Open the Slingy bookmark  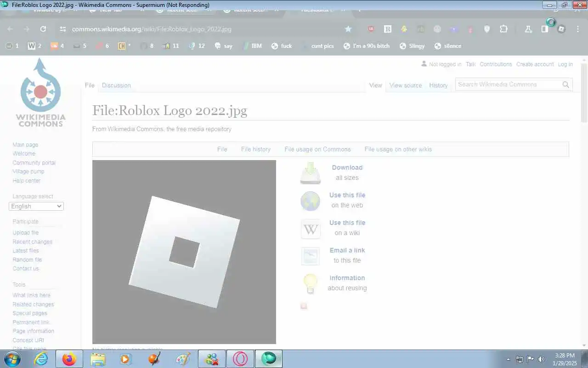(412, 46)
